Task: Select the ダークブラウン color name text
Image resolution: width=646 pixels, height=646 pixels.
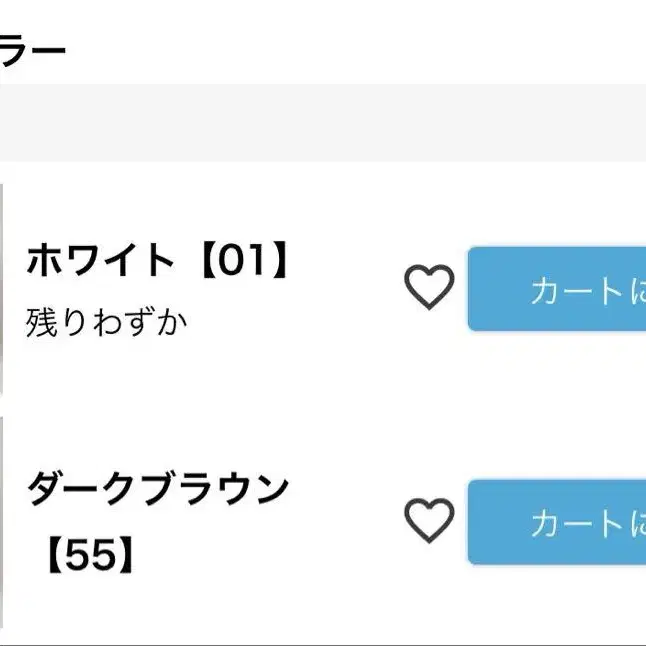Action: point(157,490)
